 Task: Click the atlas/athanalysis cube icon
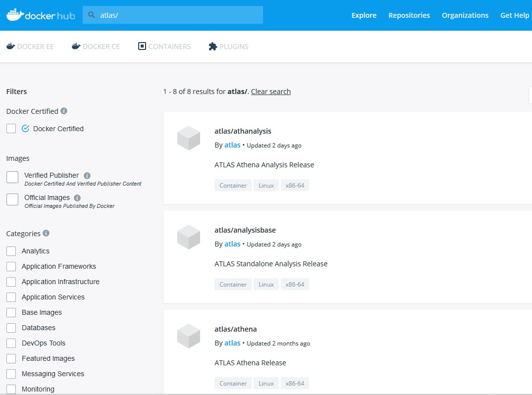point(189,138)
